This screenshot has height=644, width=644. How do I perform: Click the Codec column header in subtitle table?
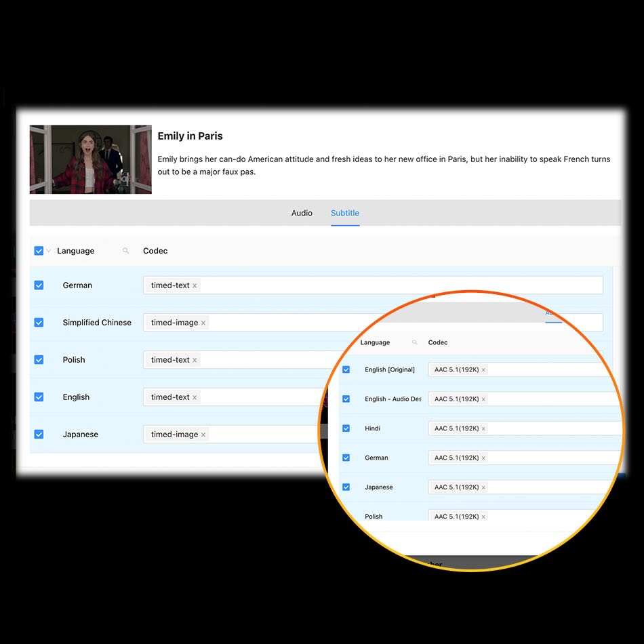click(x=155, y=251)
